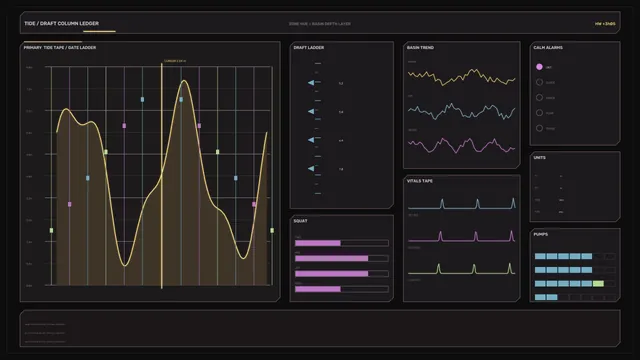640x360 pixels.
Task: Click the Draft Ladder pointer marked 6.4
Action: [x=311, y=140]
